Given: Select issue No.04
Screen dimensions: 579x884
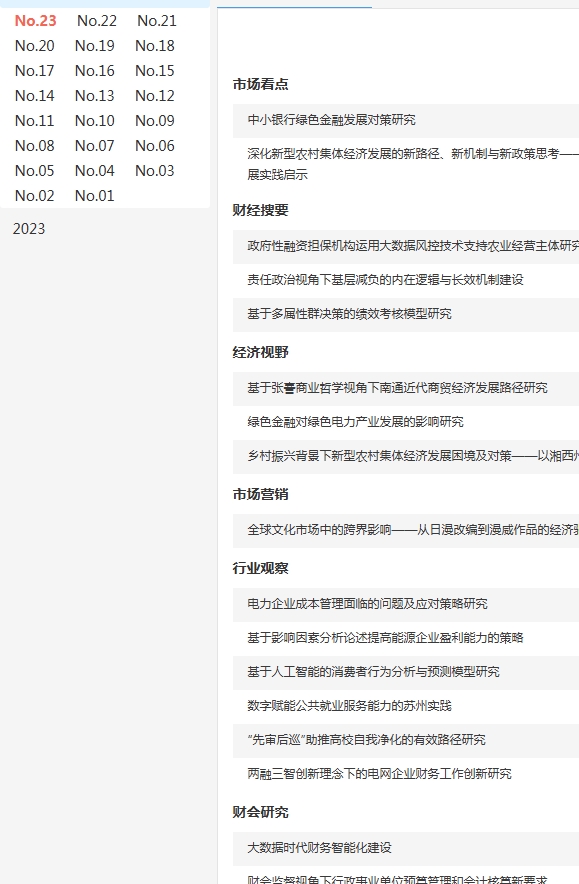Looking at the screenshot, I should [95, 171].
